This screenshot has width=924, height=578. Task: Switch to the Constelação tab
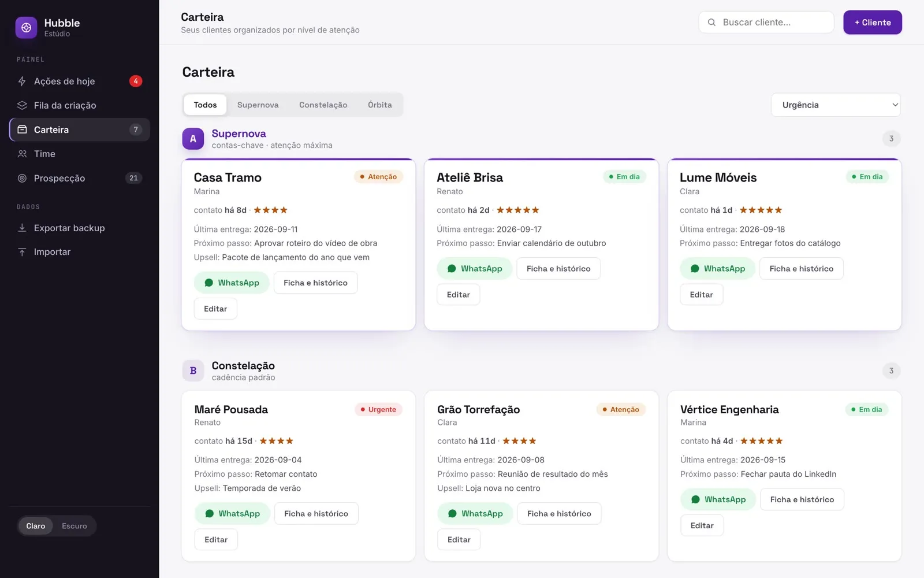(x=323, y=105)
